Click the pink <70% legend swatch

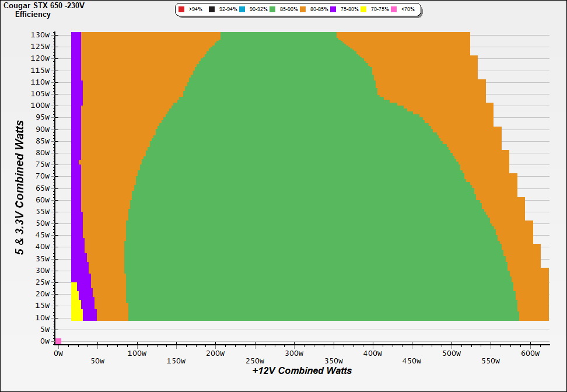coord(394,10)
